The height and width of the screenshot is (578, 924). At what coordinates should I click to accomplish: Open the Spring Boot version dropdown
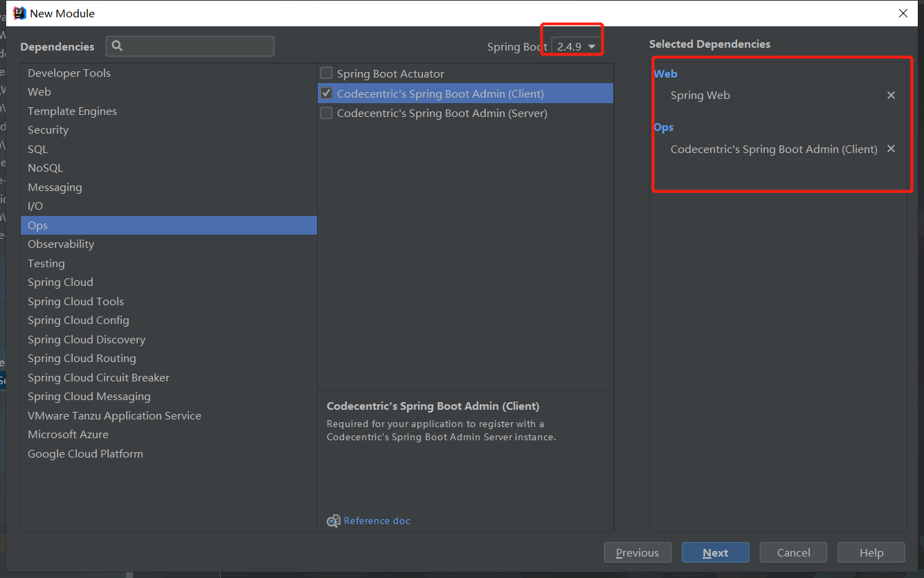576,46
